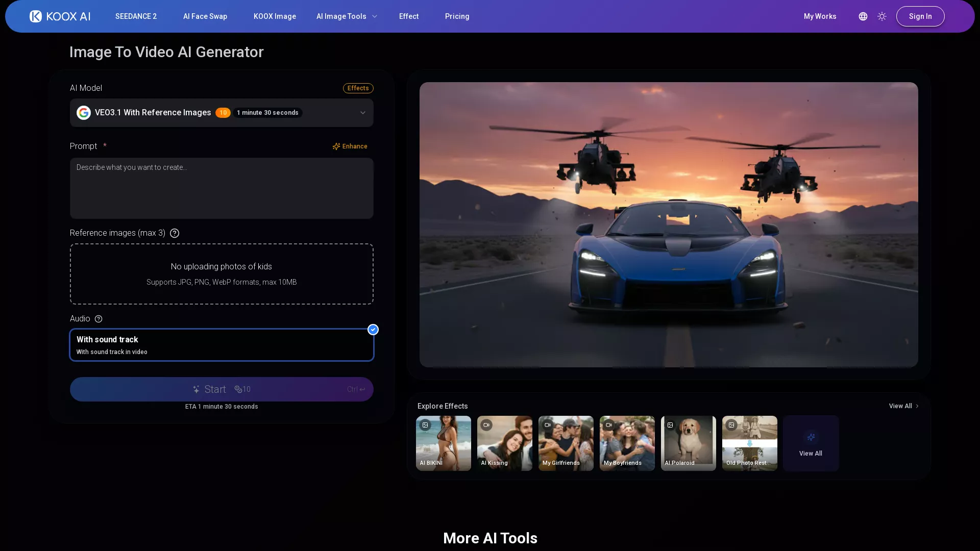The width and height of the screenshot is (980, 551).
Task: Switch theme using the sun icon
Action: tap(882, 16)
